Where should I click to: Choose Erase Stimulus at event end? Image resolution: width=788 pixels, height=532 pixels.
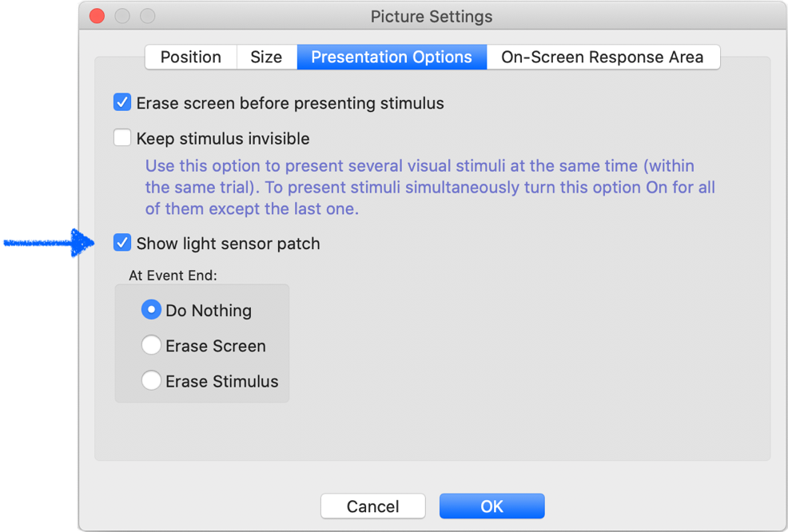(x=151, y=380)
